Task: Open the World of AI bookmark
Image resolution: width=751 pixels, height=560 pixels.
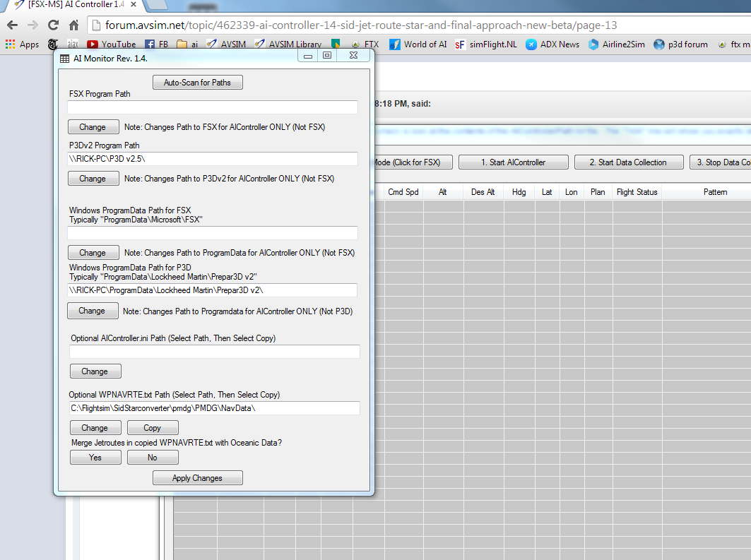Action: (418, 44)
